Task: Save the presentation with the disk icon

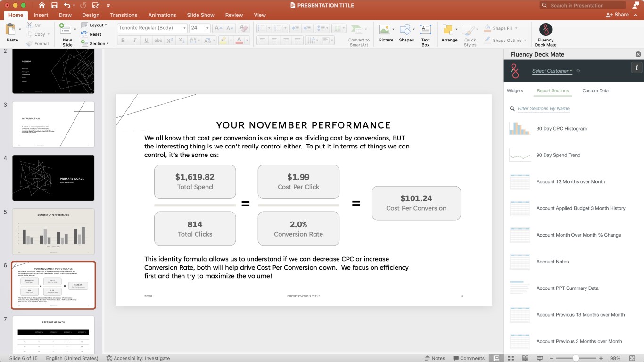Action: pyautogui.click(x=55, y=6)
